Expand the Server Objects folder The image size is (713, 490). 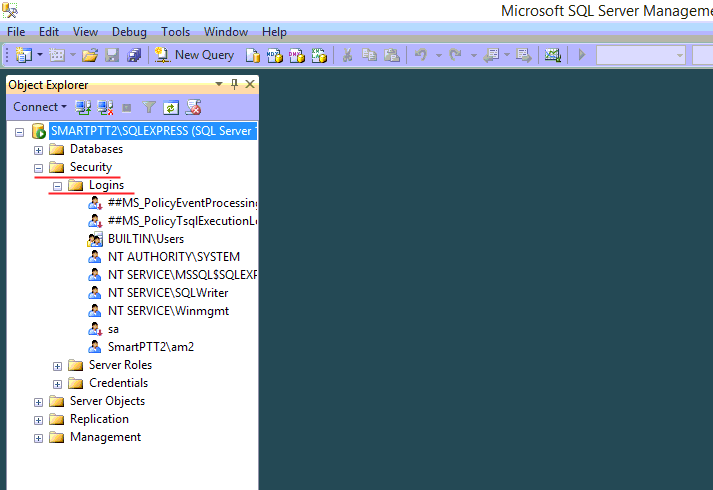coord(38,402)
